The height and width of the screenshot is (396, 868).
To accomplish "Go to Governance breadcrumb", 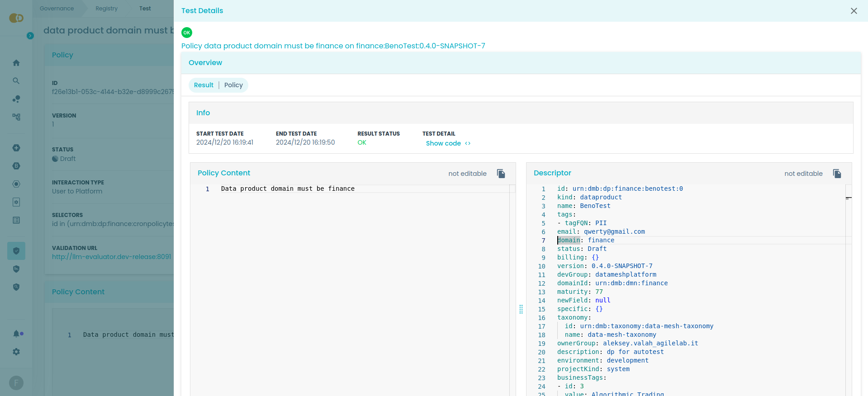I will pyautogui.click(x=57, y=9).
